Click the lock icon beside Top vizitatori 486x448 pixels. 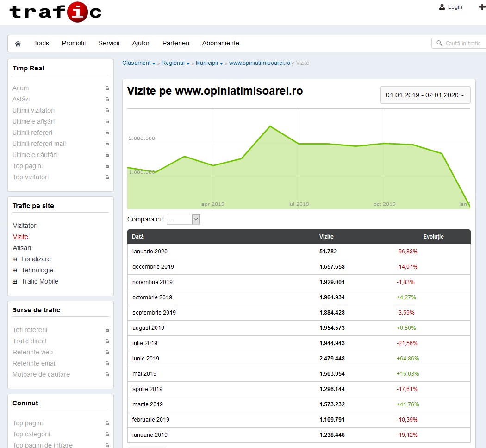pyautogui.click(x=107, y=177)
